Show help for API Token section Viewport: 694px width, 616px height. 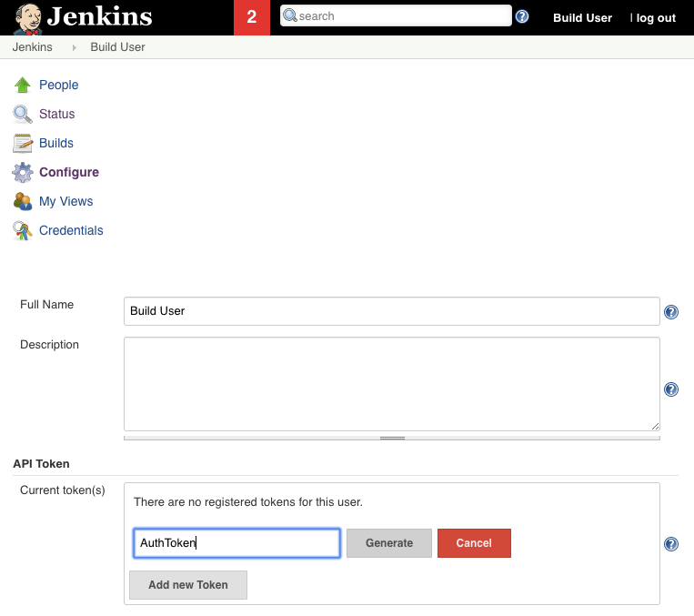tap(671, 544)
